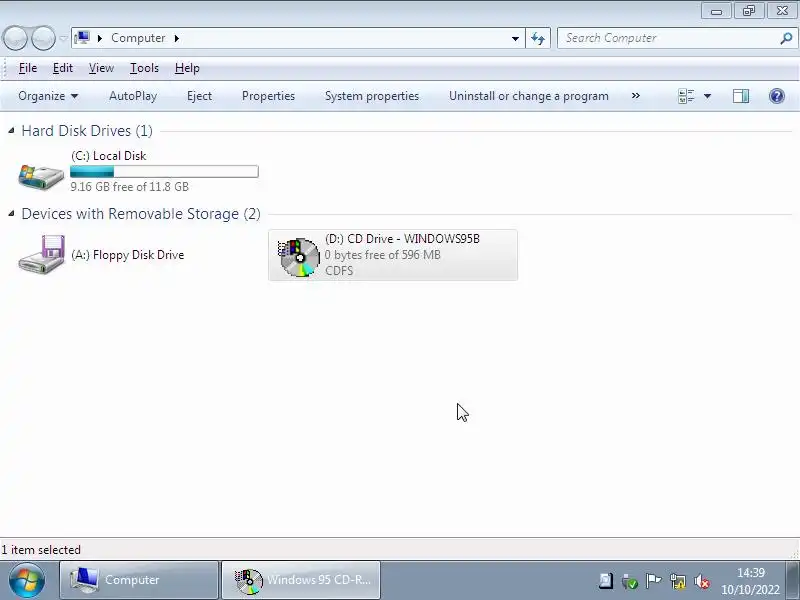The width and height of the screenshot is (800, 600).
Task: Open the view options dropdown arrow
Action: (x=707, y=96)
